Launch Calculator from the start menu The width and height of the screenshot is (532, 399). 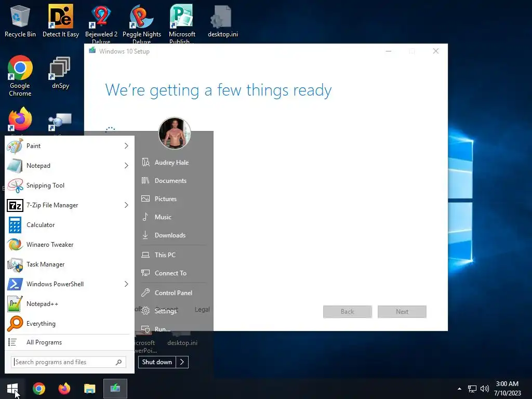(70, 224)
